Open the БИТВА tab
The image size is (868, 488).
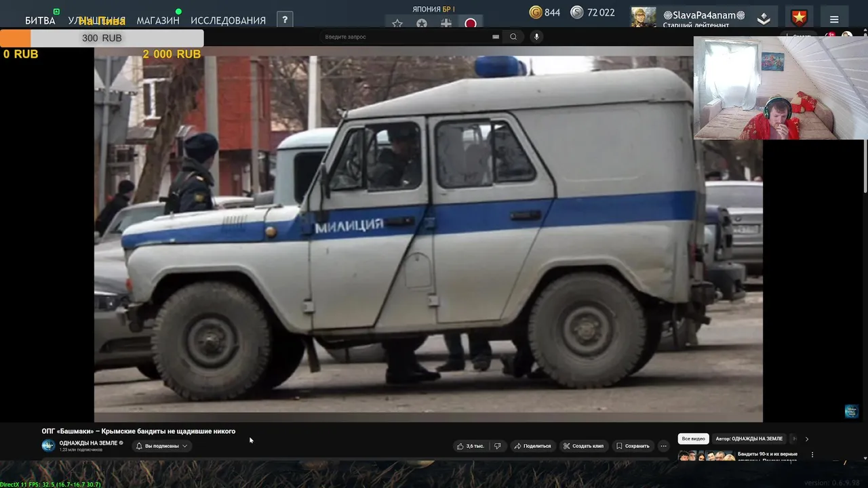pyautogui.click(x=40, y=20)
